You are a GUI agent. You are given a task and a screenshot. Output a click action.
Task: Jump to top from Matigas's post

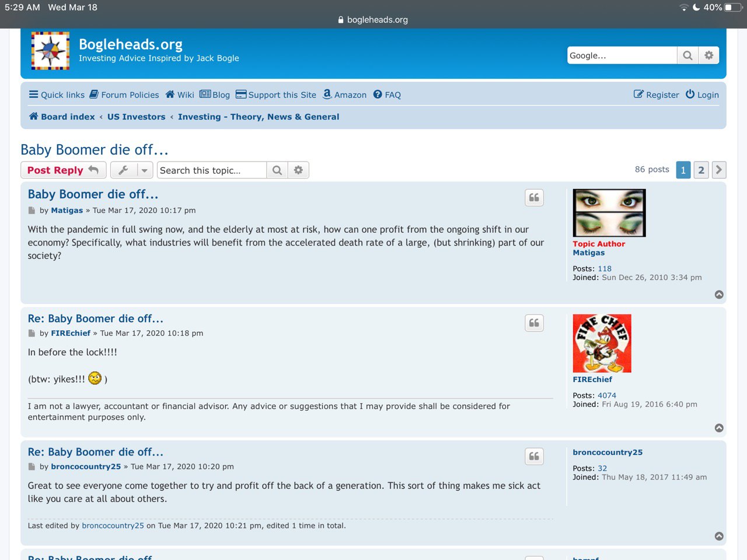[x=719, y=295]
